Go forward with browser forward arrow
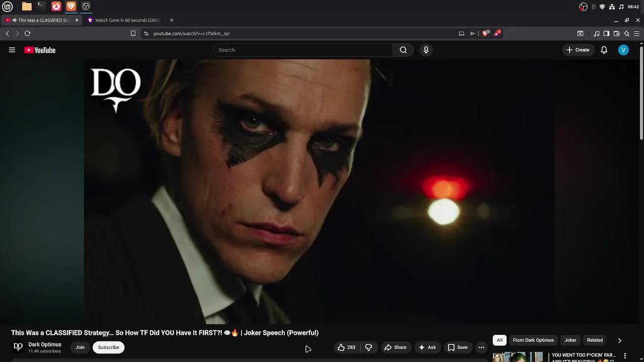Image resolution: width=644 pixels, height=362 pixels. coord(17,33)
